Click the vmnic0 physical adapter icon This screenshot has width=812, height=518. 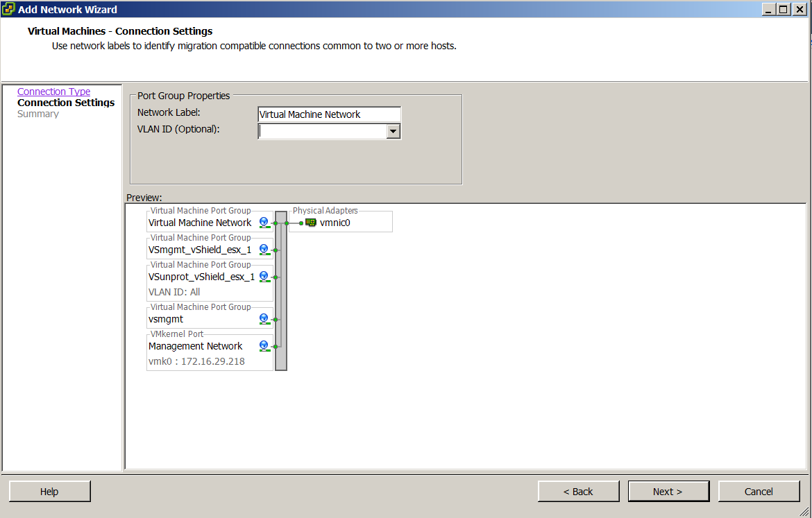tap(311, 223)
